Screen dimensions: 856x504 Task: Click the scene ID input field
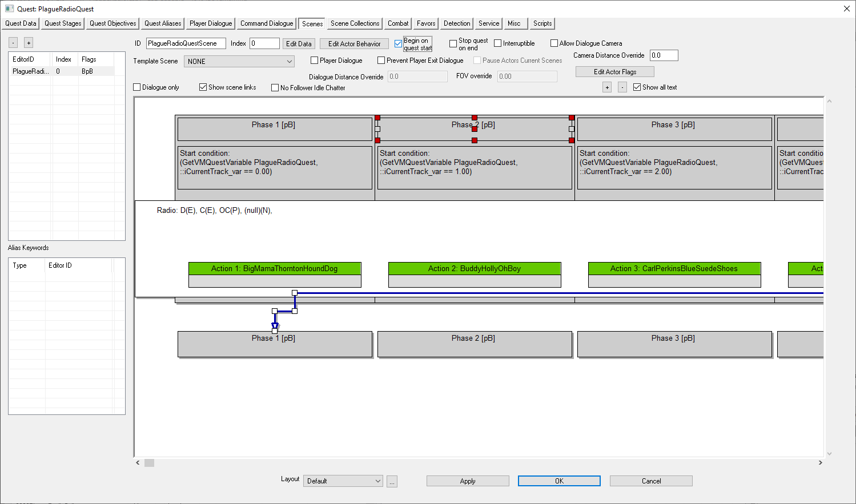(x=186, y=43)
